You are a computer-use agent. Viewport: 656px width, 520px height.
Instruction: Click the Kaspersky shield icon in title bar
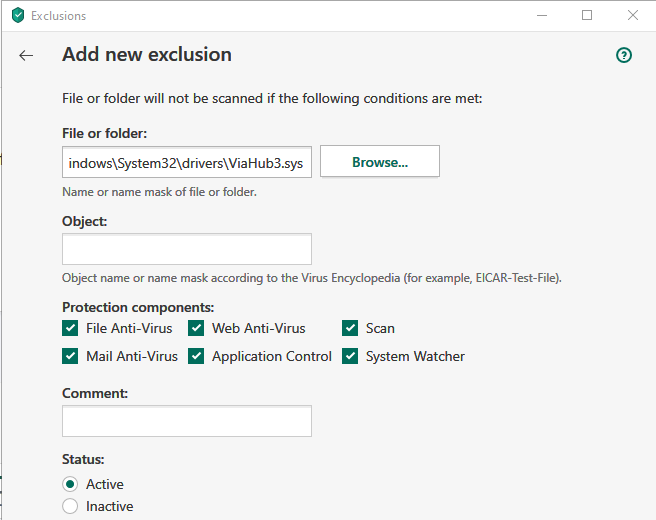coord(17,16)
